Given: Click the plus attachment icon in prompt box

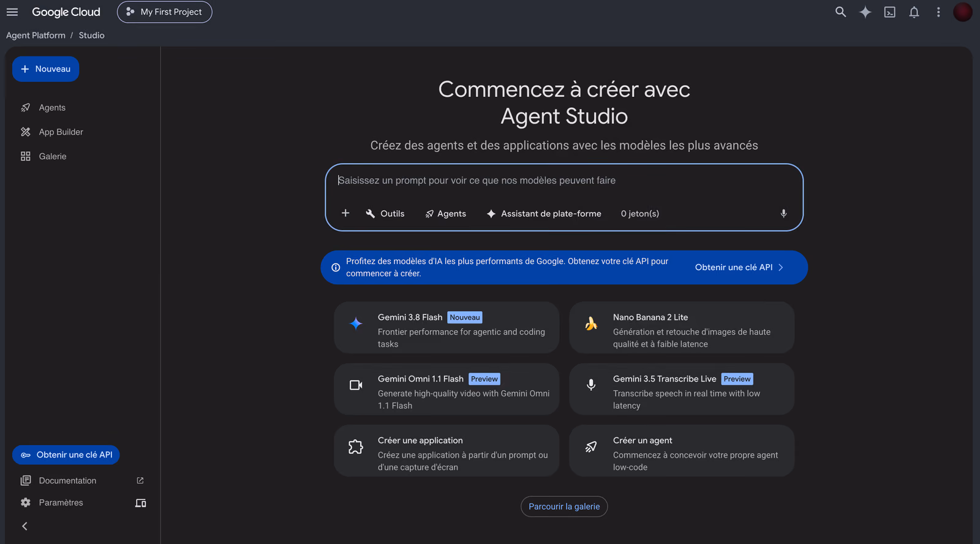Looking at the screenshot, I should (345, 213).
